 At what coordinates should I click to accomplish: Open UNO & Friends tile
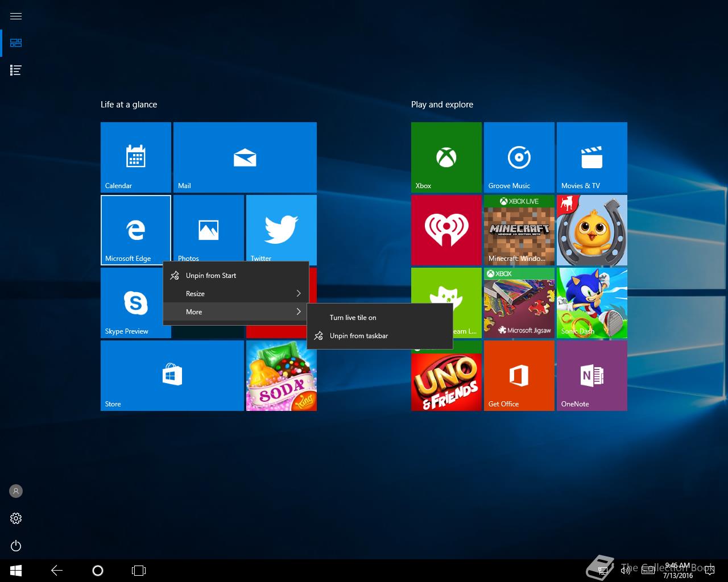pos(446,380)
